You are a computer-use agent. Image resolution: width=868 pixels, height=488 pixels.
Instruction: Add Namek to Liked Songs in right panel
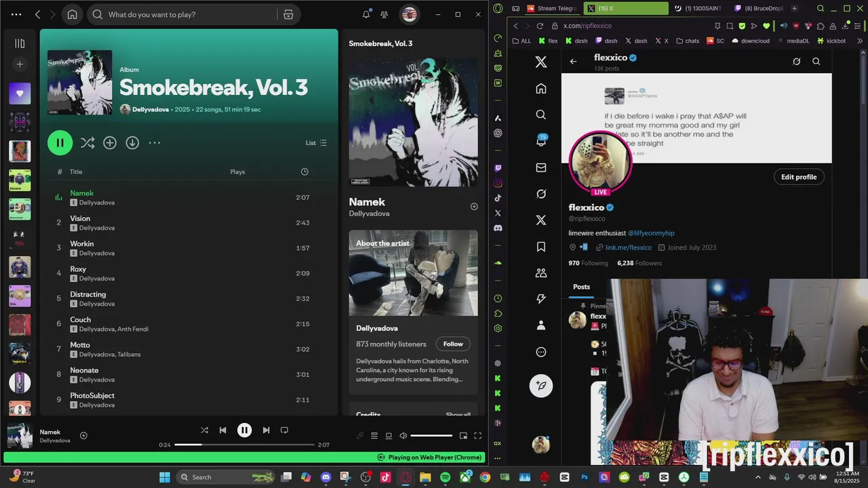tap(474, 207)
